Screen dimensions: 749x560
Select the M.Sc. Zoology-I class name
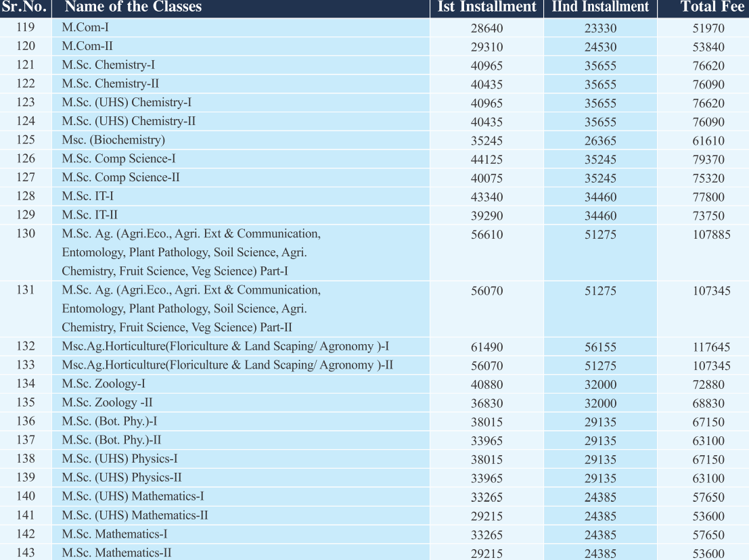[104, 384]
